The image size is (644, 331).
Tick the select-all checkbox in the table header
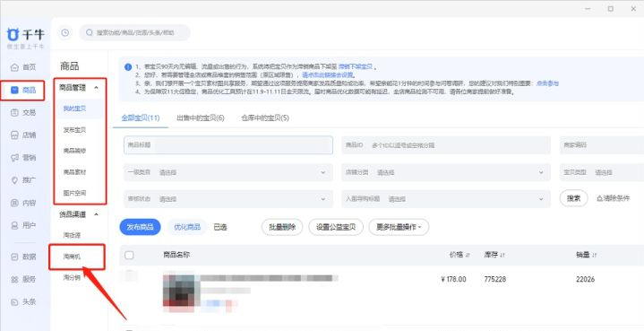tap(129, 256)
